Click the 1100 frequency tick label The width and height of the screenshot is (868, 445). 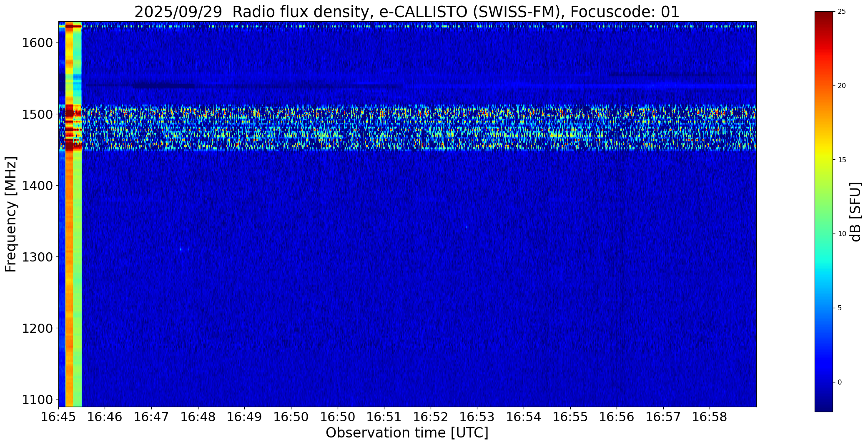pyautogui.click(x=38, y=400)
